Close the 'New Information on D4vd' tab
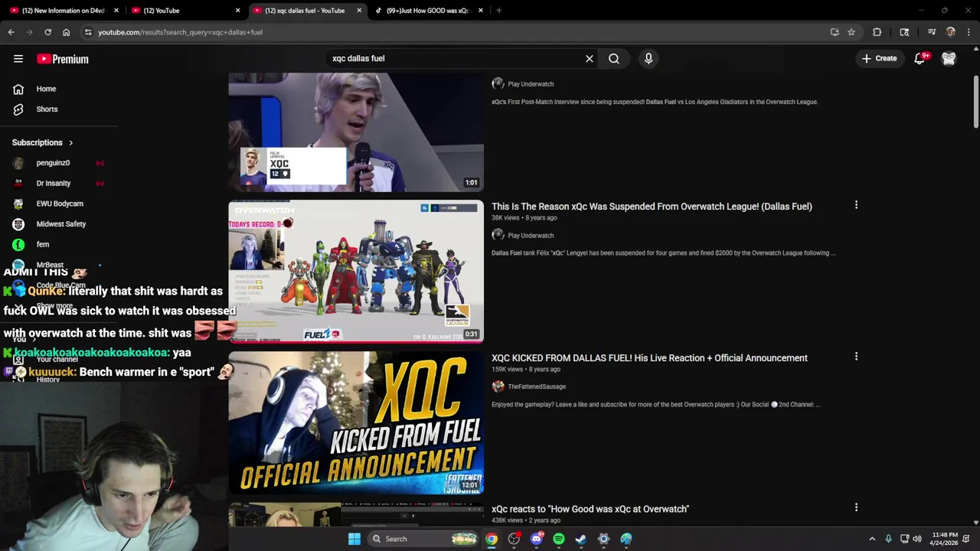This screenshot has width=980, height=551. point(116,11)
